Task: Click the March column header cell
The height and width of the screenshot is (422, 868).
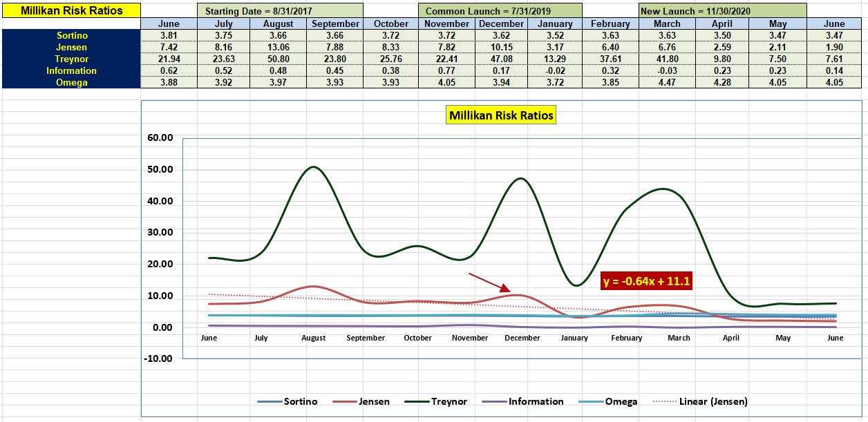Action: click(x=667, y=23)
